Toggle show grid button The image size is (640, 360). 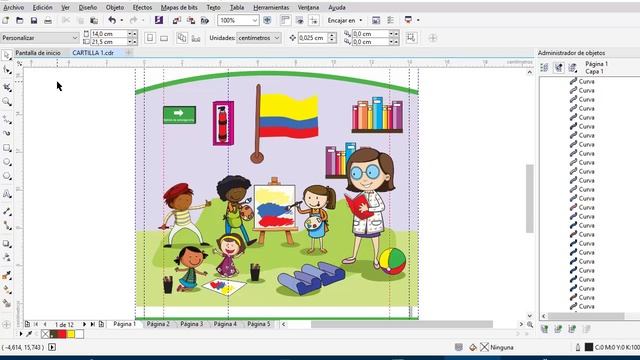pos(300,20)
